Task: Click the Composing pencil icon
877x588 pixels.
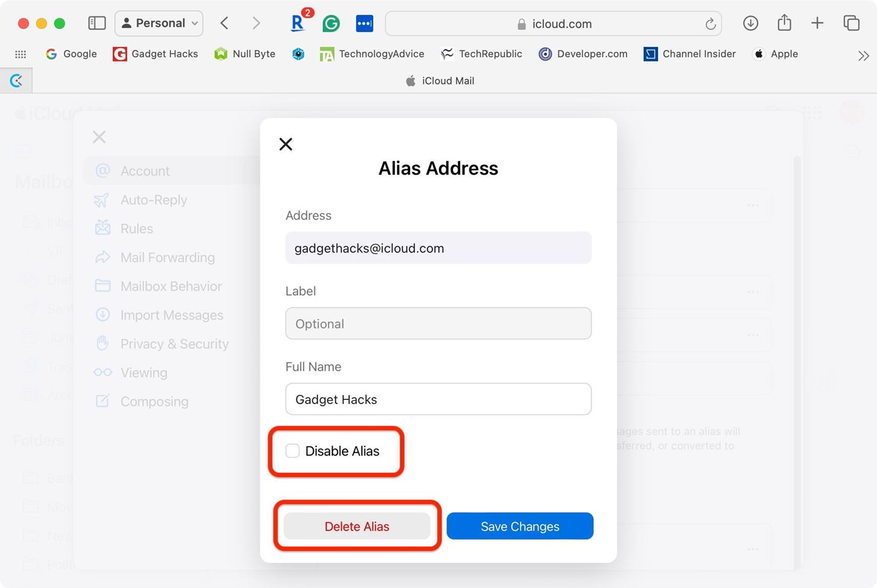Action: [103, 401]
